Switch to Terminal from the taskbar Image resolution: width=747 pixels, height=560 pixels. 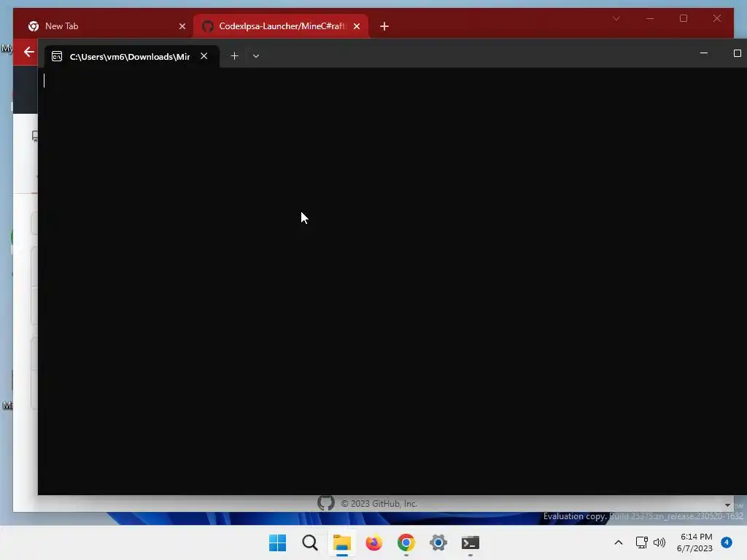coord(471,542)
